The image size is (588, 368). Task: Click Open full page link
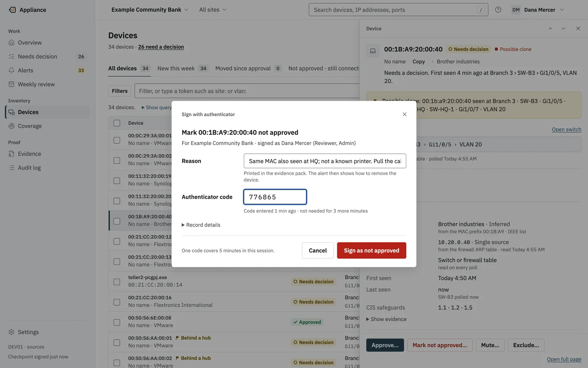click(564, 359)
